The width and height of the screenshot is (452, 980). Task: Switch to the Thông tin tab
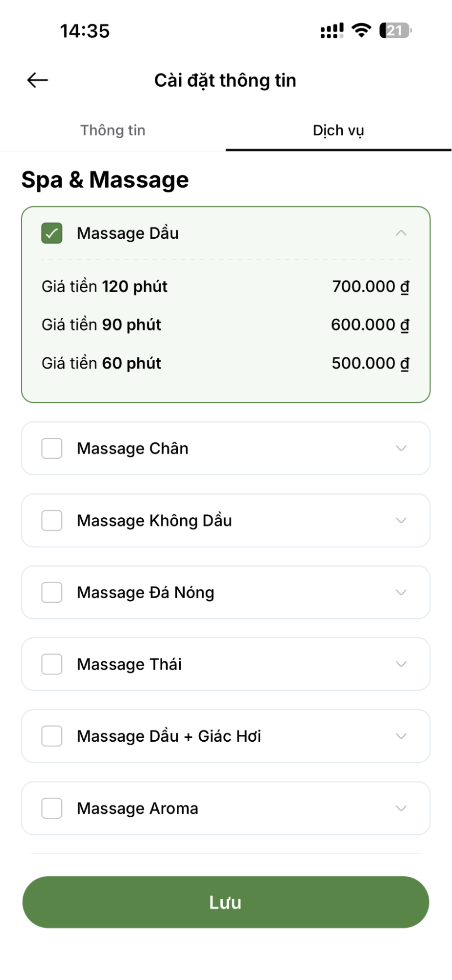pos(113,130)
